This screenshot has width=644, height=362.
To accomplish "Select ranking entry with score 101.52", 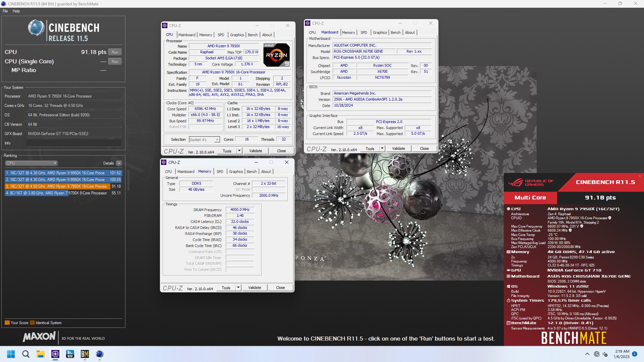I will [x=63, y=173].
